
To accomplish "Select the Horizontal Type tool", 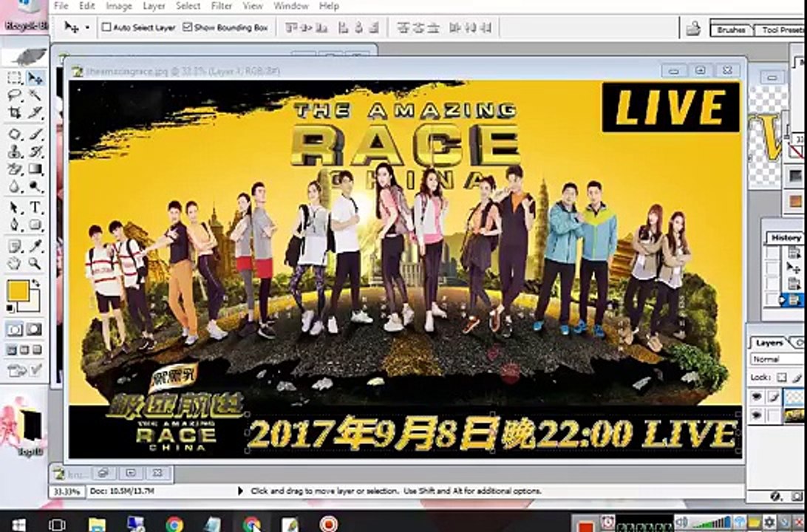I will click(x=35, y=208).
